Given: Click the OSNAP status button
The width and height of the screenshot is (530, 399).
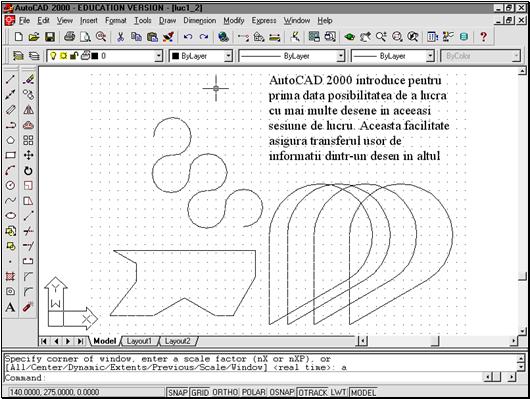Looking at the screenshot, I should [x=282, y=392].
